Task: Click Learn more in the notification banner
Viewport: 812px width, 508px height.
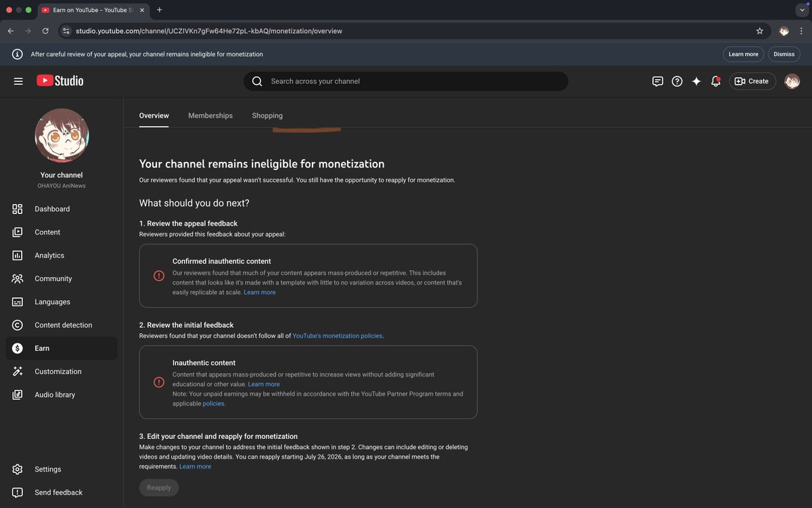Action: [744, 54]
